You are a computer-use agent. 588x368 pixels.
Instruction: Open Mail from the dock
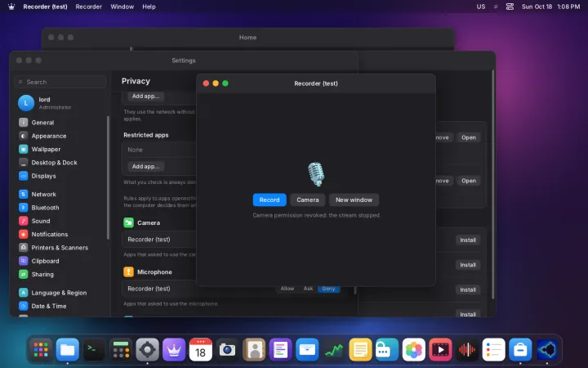tap(307, 350)
